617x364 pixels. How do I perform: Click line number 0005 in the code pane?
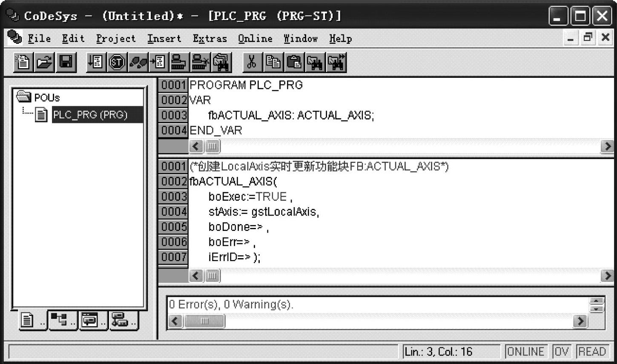[x=173, y=227]
